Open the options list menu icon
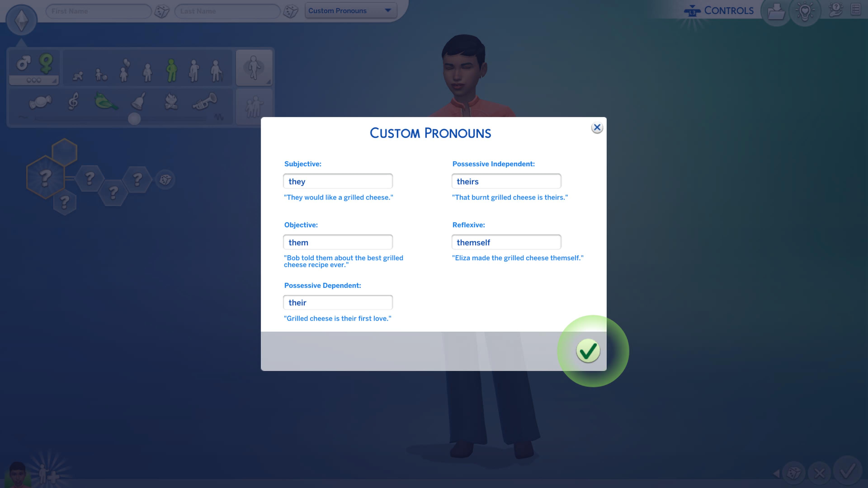The height and width of the screenshot is (488, 868). point(856,9)
